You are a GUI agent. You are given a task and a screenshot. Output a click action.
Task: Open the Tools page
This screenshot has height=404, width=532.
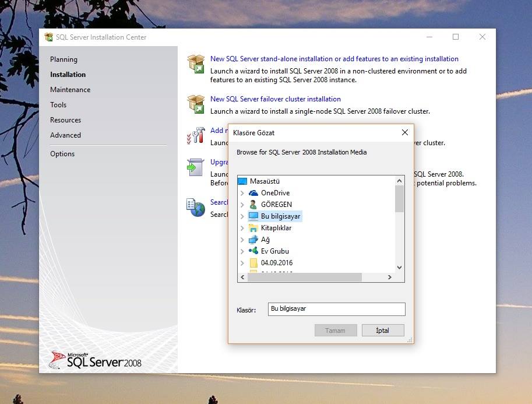point(58,105)
